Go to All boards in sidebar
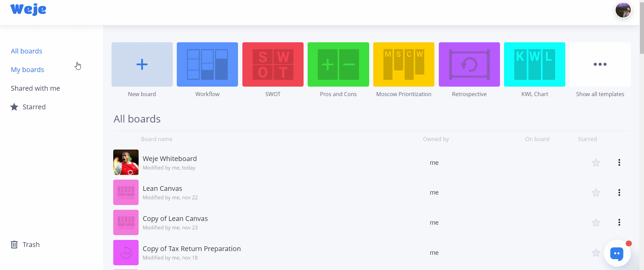Viewport: 644px width, 270px height. click(x=26, y=51)
